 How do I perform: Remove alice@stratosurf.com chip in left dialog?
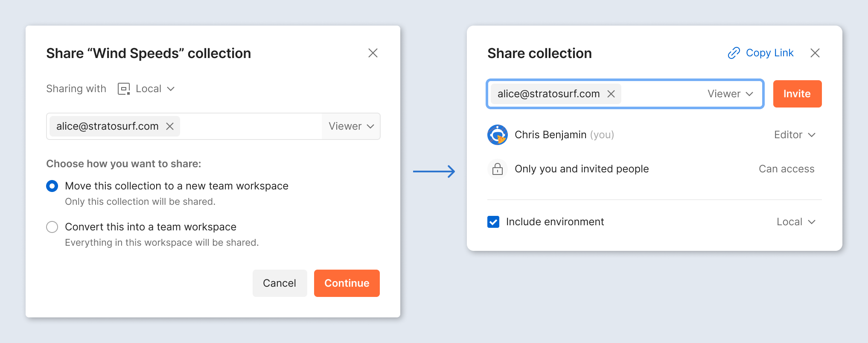[170, 126]
